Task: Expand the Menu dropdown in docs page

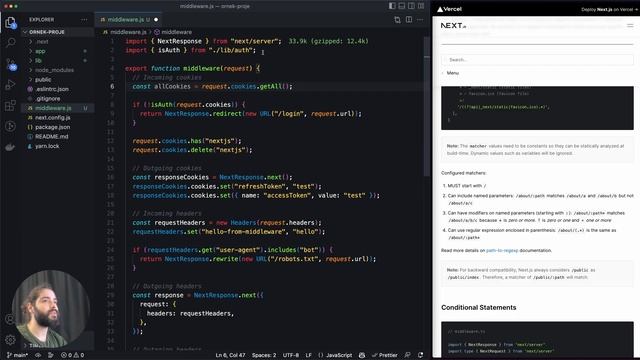Action: (x=450, y=73)
